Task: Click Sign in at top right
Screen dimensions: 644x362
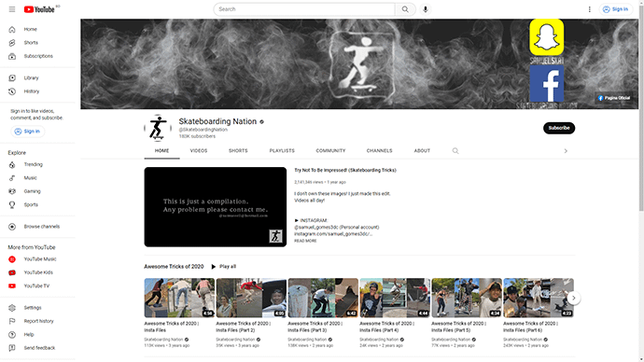Action: click(x=615, y=9)
